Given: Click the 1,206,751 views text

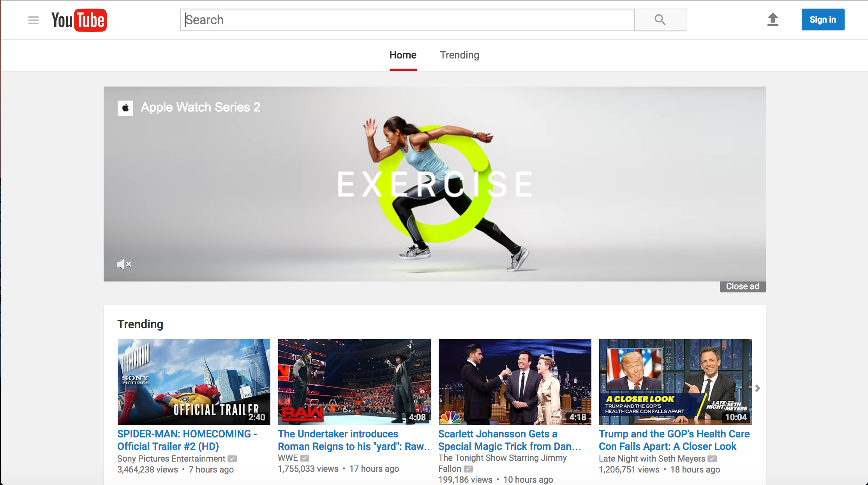Looking at the screenshot, I should click(x=629, y=470).
